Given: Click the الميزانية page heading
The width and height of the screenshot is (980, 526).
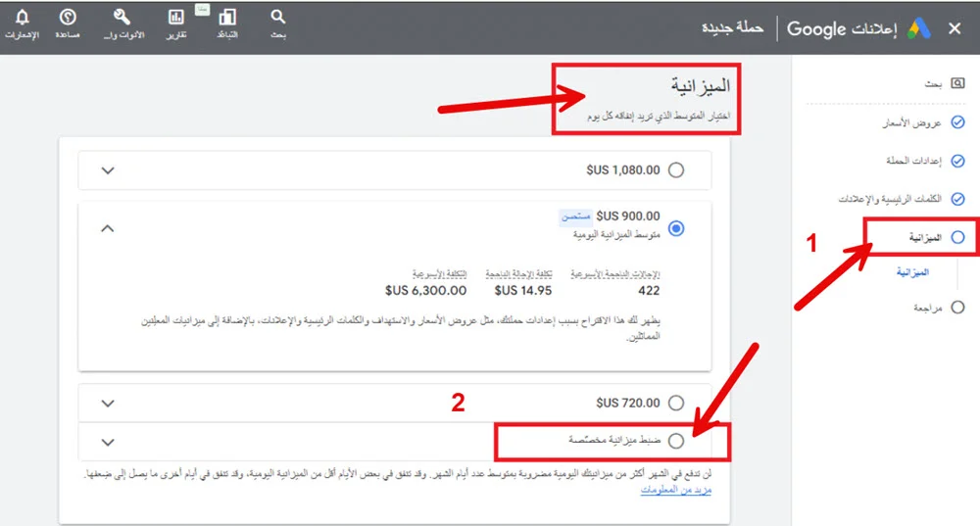Looking at the screenshot, I should click(701, 85).
